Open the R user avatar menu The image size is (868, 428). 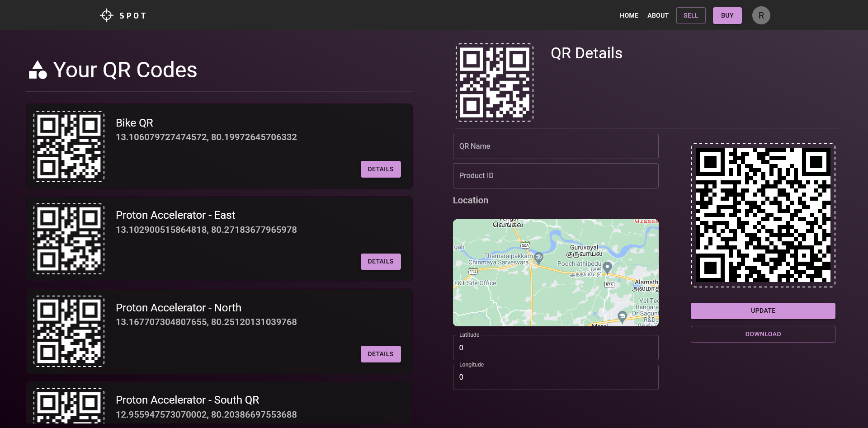pyautogui.click(x=761, y=15)
